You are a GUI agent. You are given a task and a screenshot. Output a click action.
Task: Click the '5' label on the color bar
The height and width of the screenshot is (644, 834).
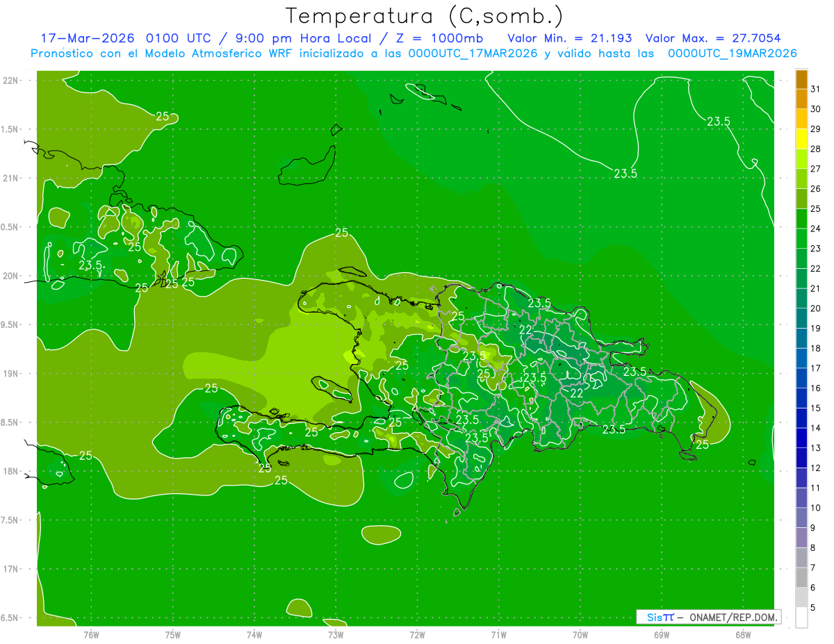pos(813,608)
